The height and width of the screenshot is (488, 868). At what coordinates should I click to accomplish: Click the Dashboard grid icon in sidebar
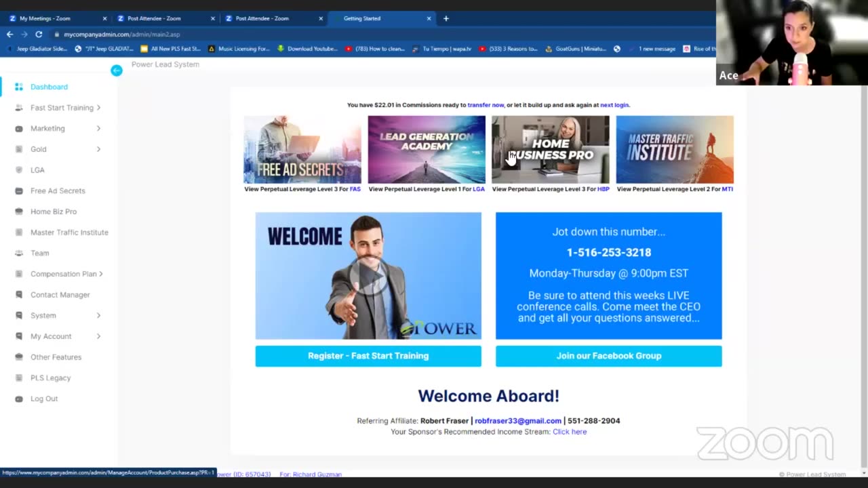tap(19, 87)
